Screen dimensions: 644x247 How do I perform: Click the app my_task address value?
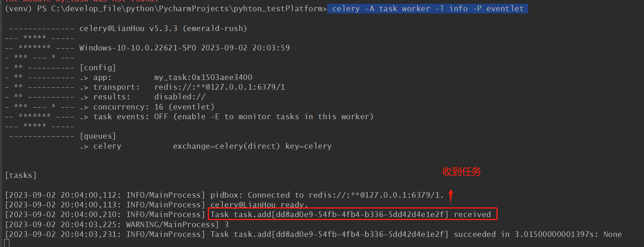coord(203,77)
